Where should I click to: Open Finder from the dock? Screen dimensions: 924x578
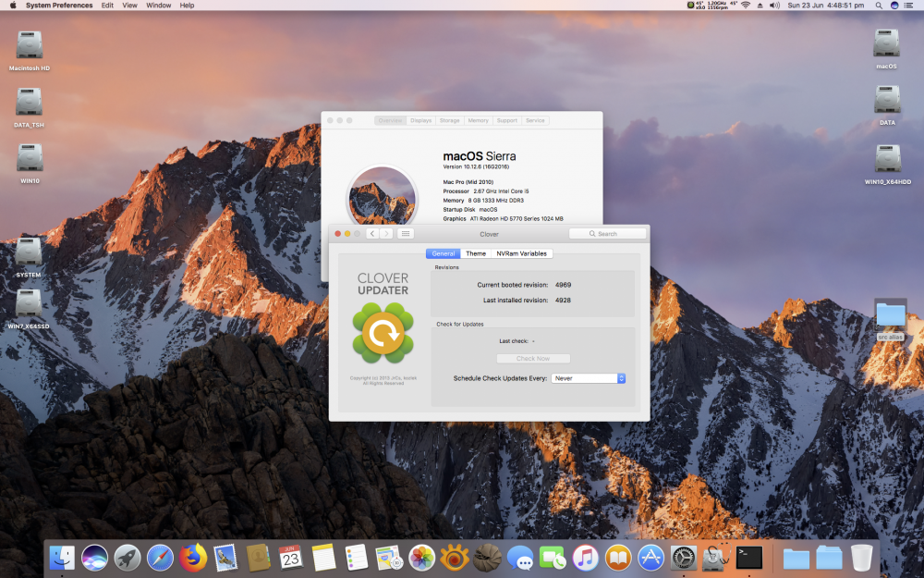[x=62, y=558]
